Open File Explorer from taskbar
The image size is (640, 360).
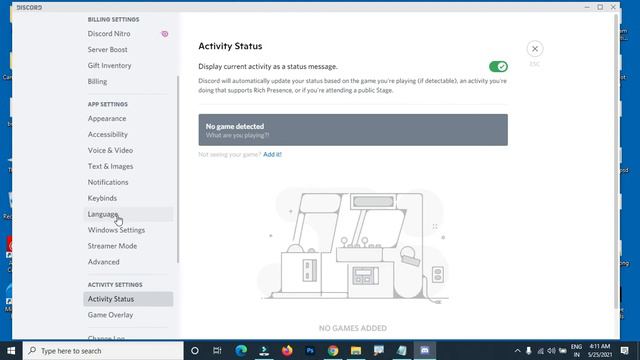[x=356, y=351]
